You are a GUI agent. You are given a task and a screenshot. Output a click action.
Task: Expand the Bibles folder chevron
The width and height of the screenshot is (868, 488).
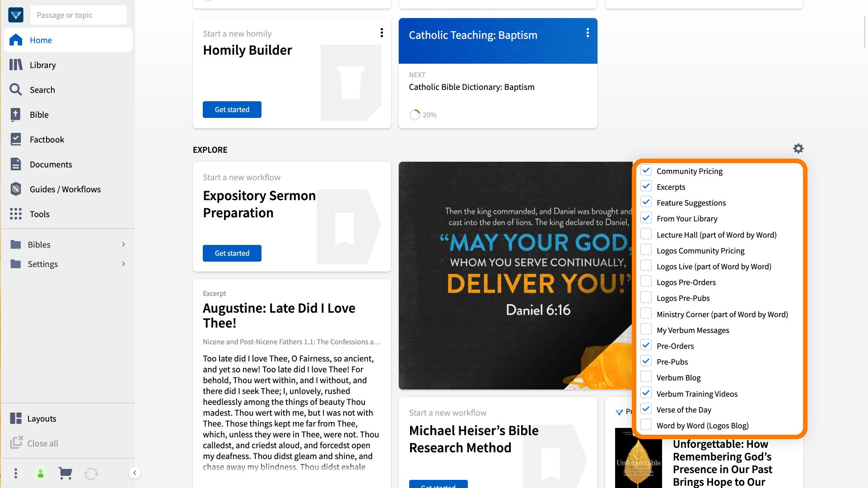(x=123, y=244)
